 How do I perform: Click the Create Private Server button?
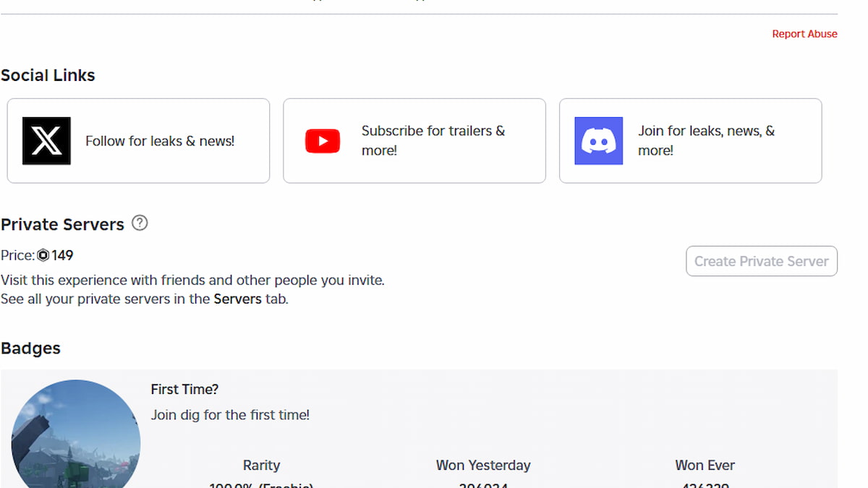[762, 261]
